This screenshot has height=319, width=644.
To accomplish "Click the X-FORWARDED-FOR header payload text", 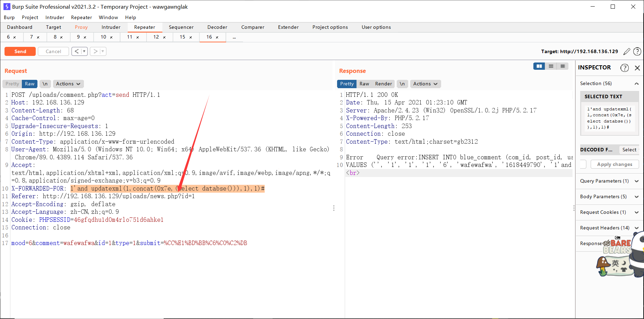I will (x=168, y=188).
